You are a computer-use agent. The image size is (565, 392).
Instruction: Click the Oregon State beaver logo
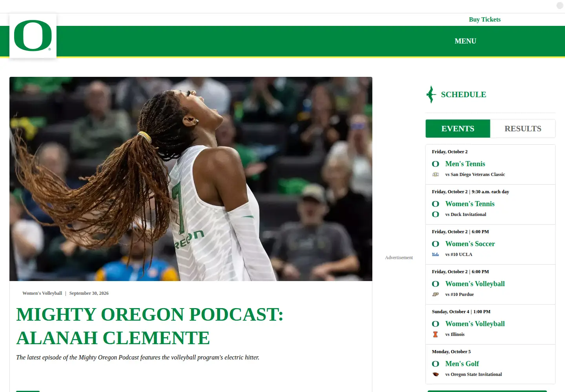[x=436, y=374]
